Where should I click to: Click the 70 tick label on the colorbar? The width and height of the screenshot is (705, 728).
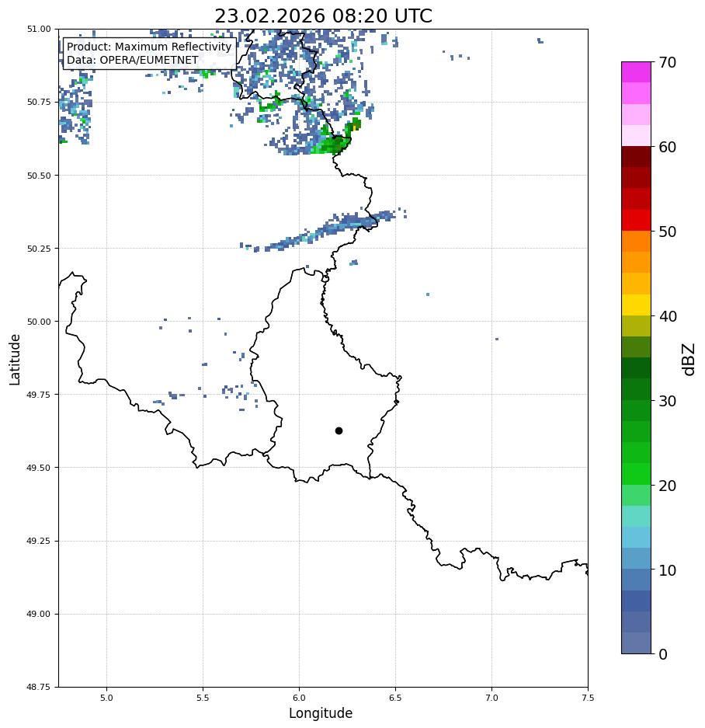pyautogui.click(x=668, y=62)
